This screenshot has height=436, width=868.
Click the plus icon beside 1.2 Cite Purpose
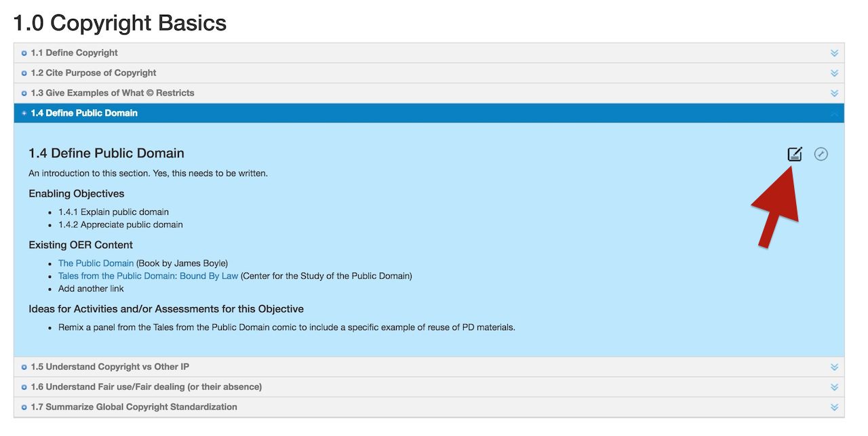24,73
